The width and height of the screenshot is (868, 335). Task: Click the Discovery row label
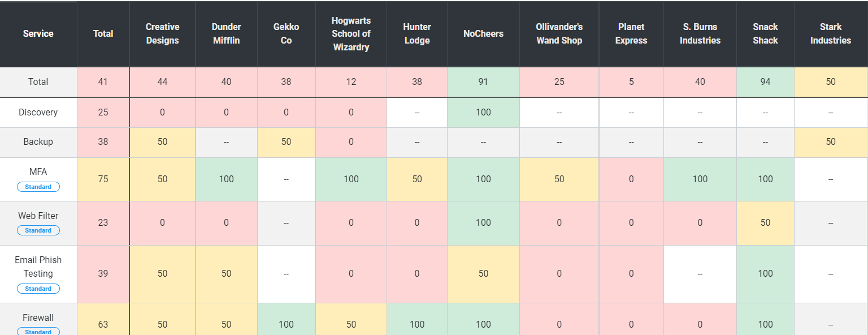[x=38, y=112]
